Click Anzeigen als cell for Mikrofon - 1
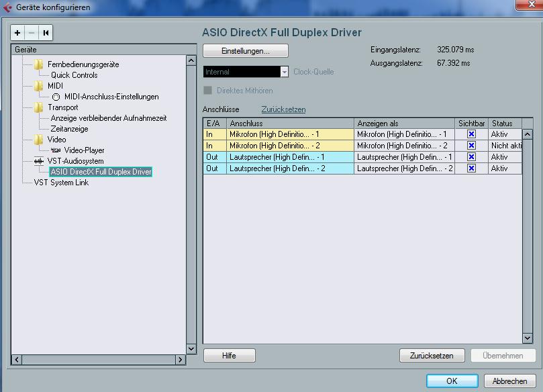The image size is (543, 392). pyautogui.click(x=404, y=134)
